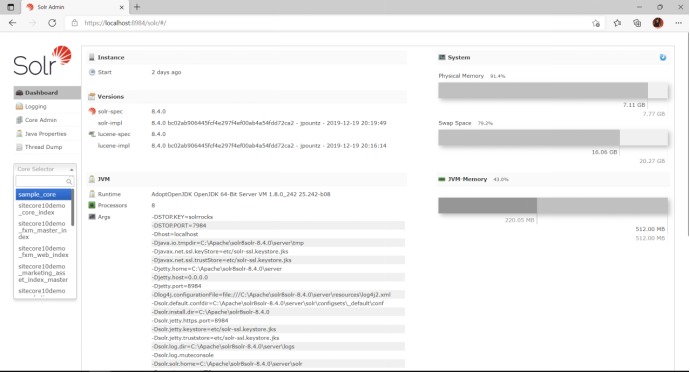Reload the page in browser
This screenshot has width=690, height=373.
[x=52, y=23]
